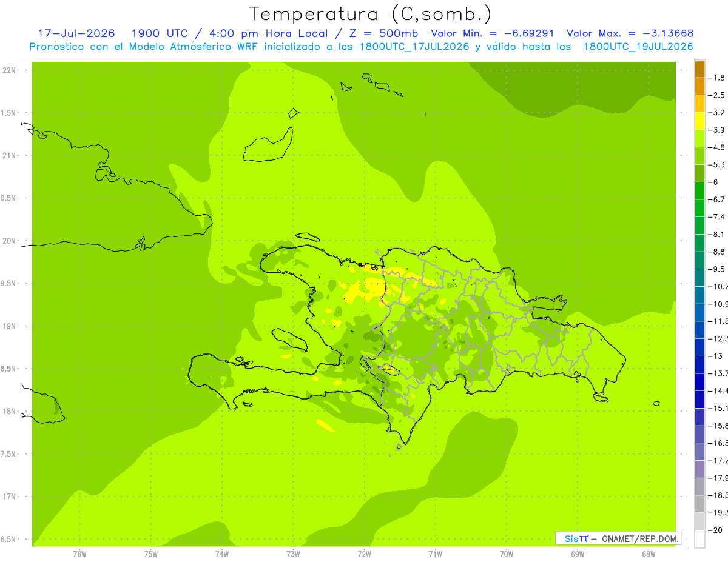Click the title "Temperatura (C,somb.)"
This screenshot has width=728, height=562.
coord(369,14)
